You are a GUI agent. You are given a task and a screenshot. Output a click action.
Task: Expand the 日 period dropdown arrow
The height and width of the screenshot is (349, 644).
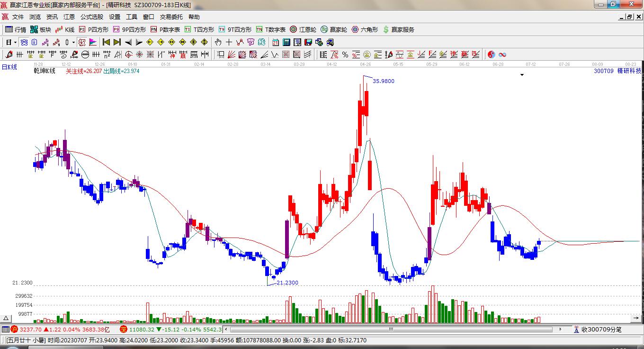click(x=15, y=42)
